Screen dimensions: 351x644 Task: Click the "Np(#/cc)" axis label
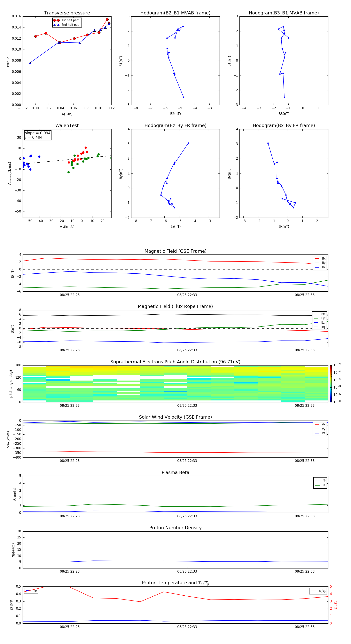coord(13,550)
